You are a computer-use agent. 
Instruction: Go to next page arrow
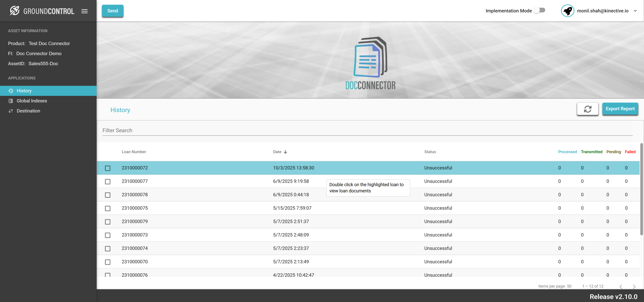pyautogui.click(x=634, y=286)
